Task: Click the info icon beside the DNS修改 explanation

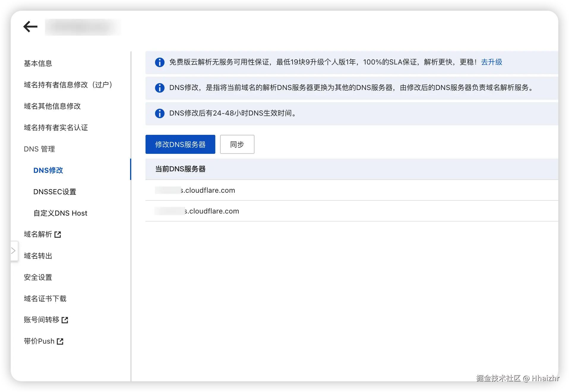Action: (x=159, y=88)
